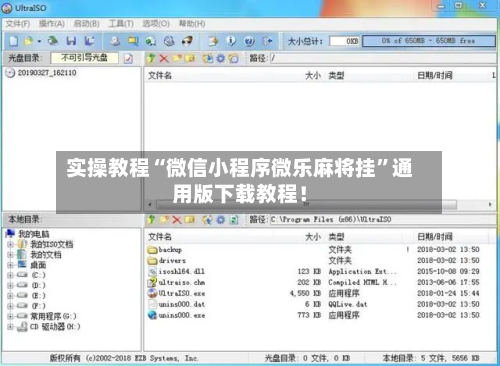Image resolution: width=500 pixels, height=366 pixels.
Task: Click the yellow Compress image icon
Action: 133,41
